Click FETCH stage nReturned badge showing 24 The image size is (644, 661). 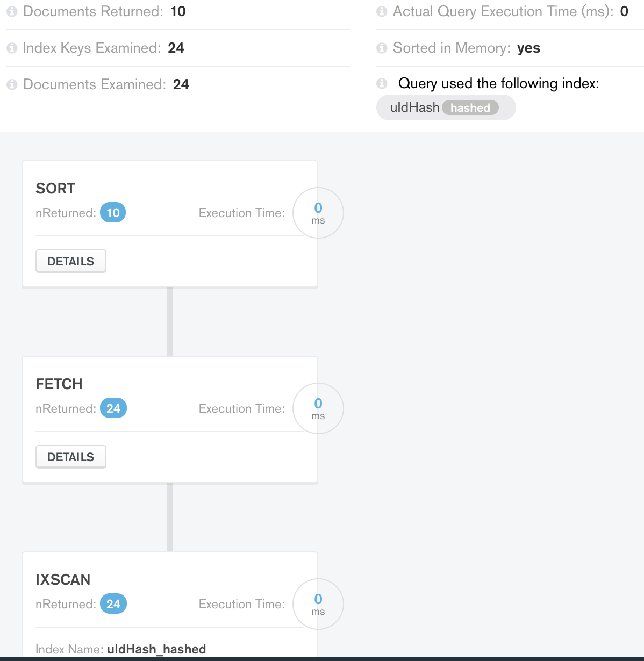coord(113,408)
